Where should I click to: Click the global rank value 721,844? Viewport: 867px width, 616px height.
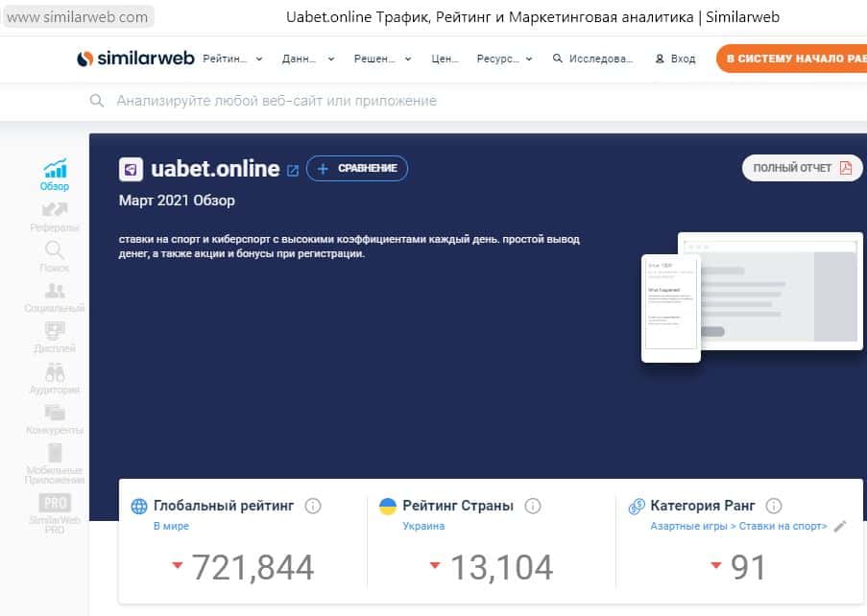point(253,567)
